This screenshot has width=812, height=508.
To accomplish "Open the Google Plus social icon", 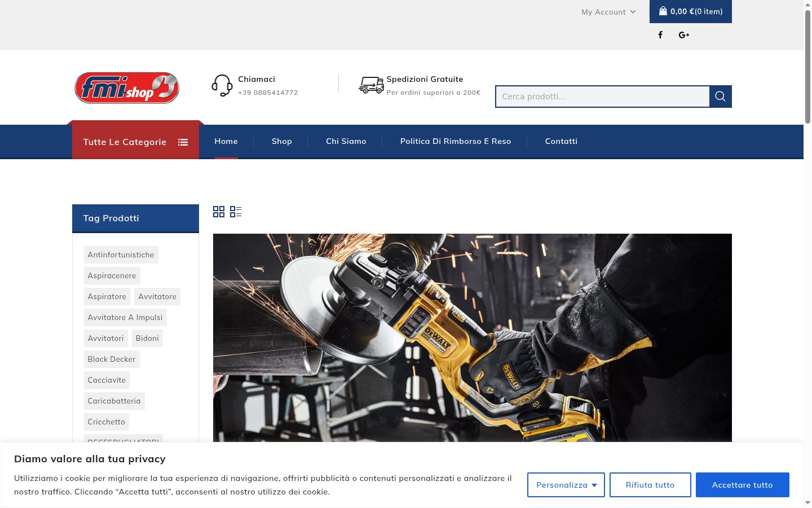I will coord(684,35).
